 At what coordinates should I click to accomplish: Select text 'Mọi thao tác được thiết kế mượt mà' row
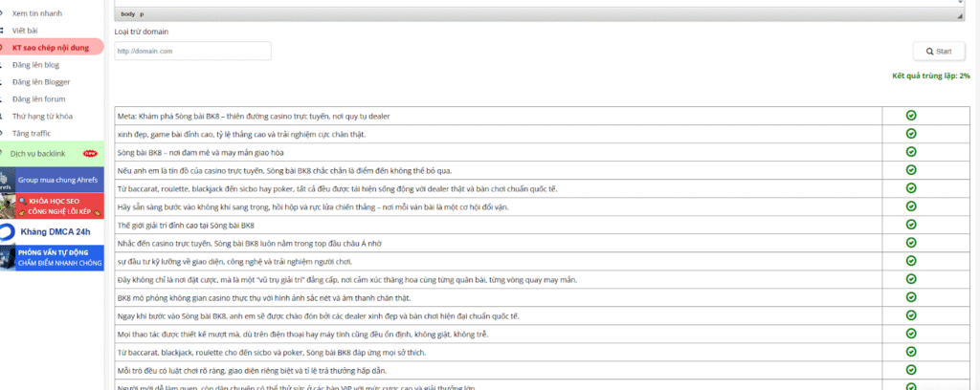click(x=302, y=335)
